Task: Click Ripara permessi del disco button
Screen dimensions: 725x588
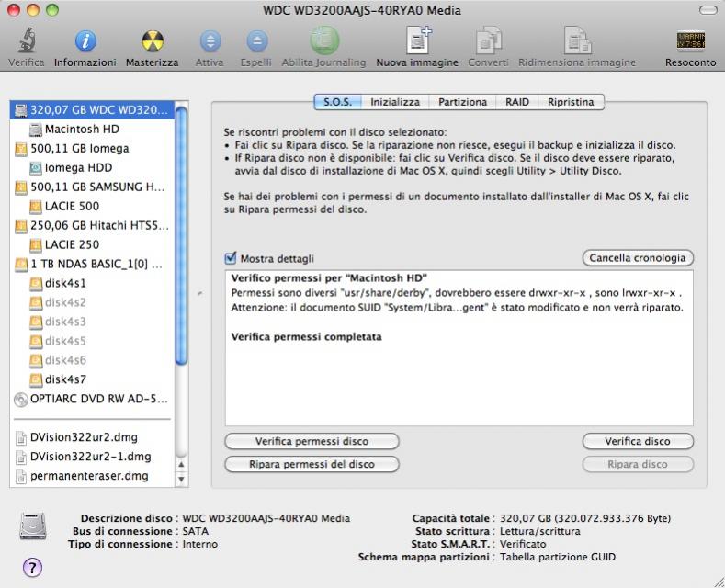Action: pyautogui.click(x=312, y=464)
